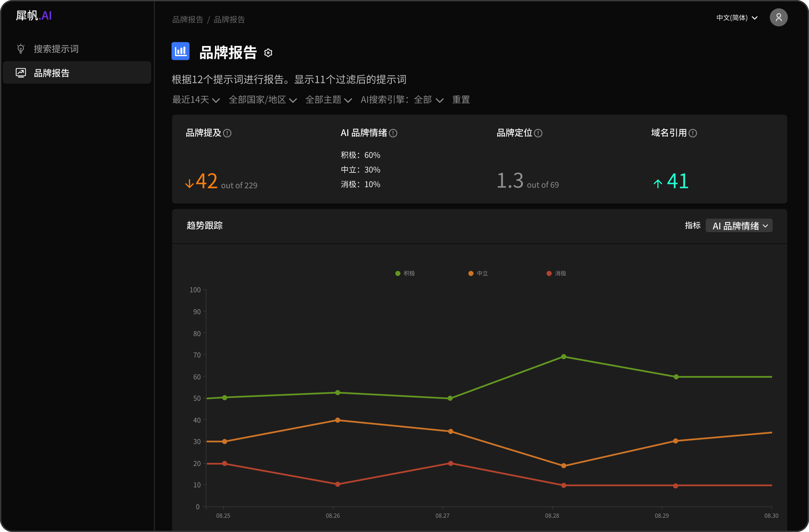Click the settings gear beside 品牌报告 title
The width and height of the screenshot is (809, 532).
(268, 53)
